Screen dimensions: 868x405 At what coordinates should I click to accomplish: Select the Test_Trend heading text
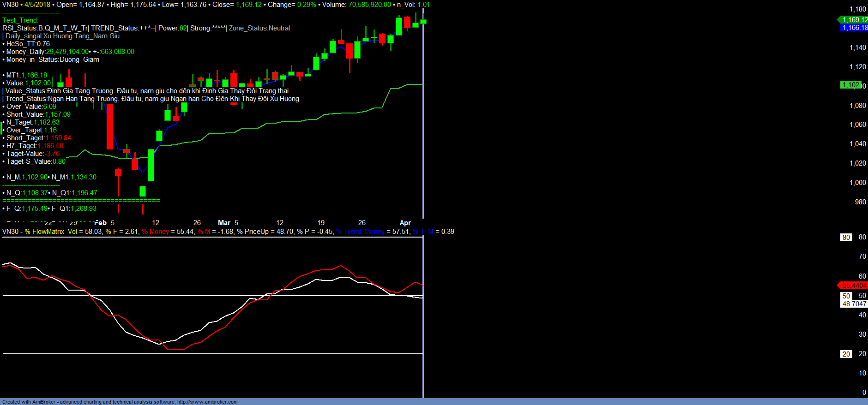(x=20, y=20)
